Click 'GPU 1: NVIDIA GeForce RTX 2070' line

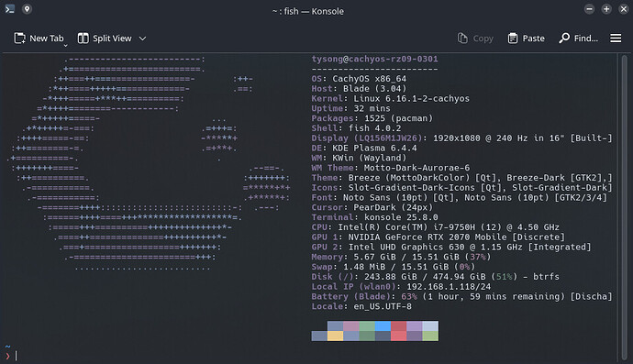[438, 237]
